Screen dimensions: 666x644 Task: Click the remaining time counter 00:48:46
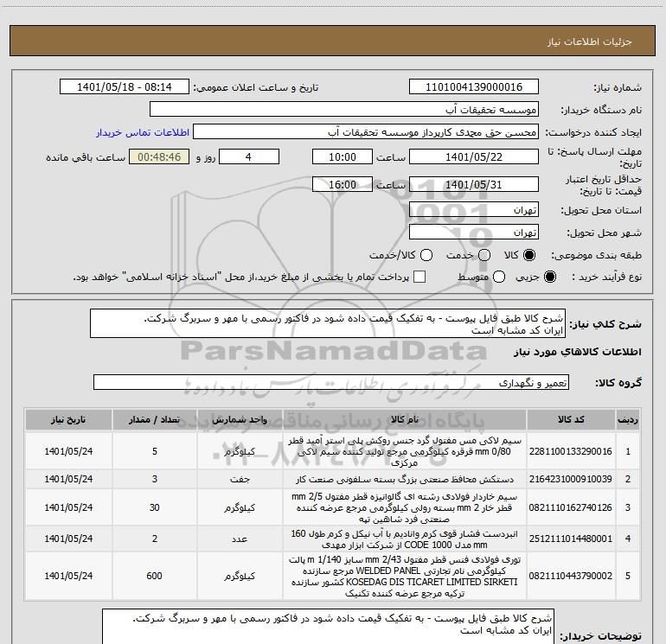point(159,156)
